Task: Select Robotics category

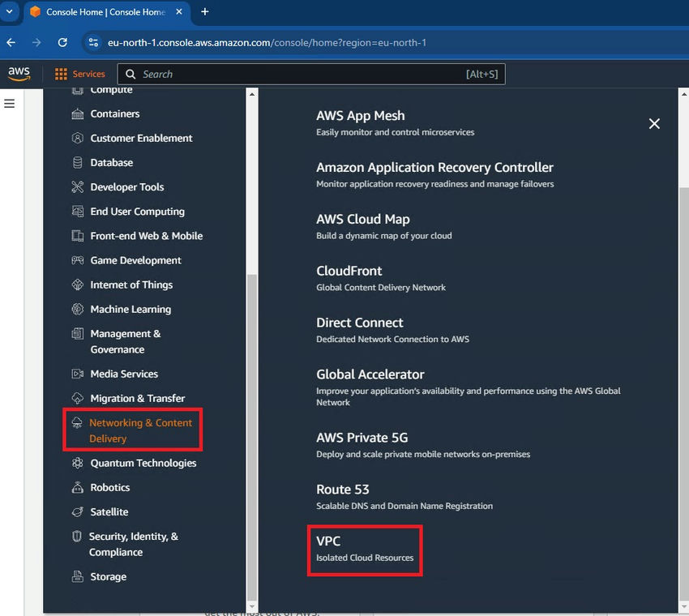Action: click(110, 487)
